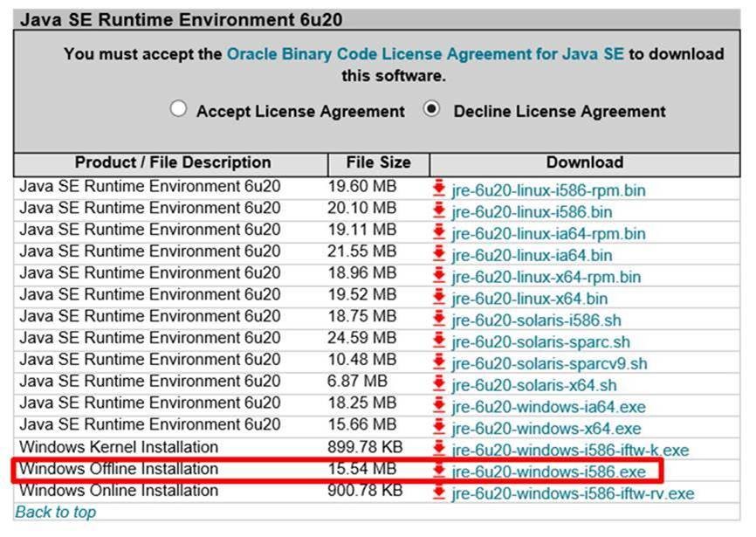Click download arrow icon for jre-6u20-solaris-sparcv9.sh

coord(439,362)
